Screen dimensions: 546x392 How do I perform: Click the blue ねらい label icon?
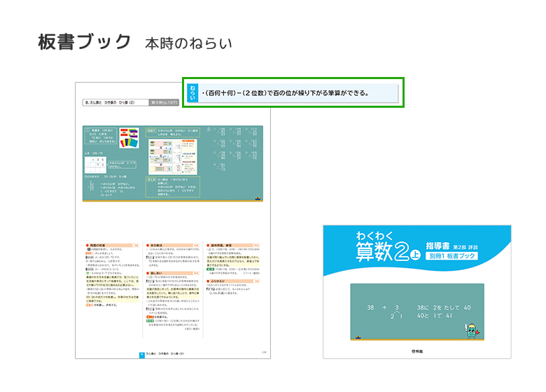(192, 92)
